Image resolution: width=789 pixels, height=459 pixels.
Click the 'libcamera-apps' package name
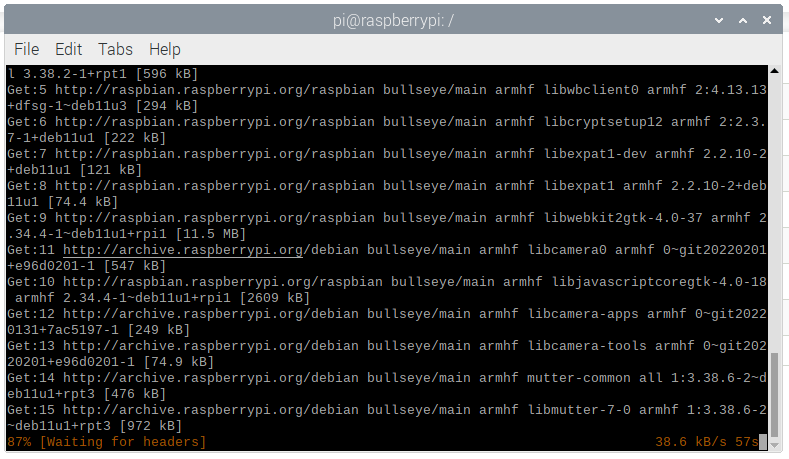pyautogui.click(x=583, y=314)
